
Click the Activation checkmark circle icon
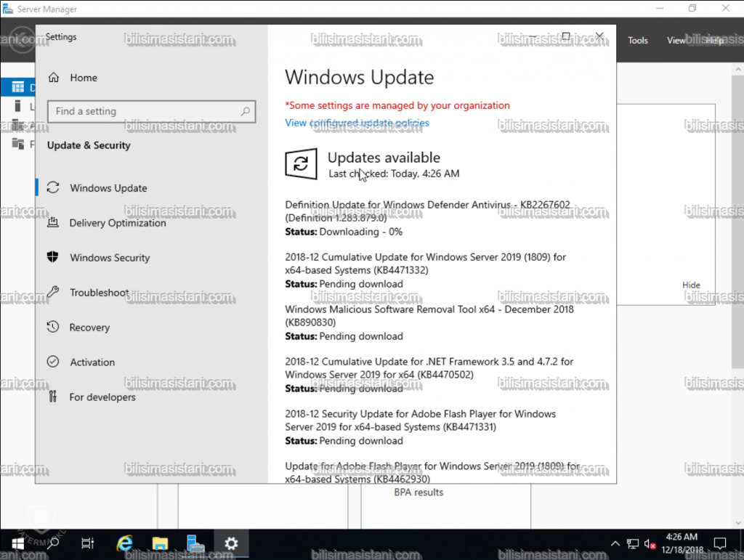click(x=52, y=362)
